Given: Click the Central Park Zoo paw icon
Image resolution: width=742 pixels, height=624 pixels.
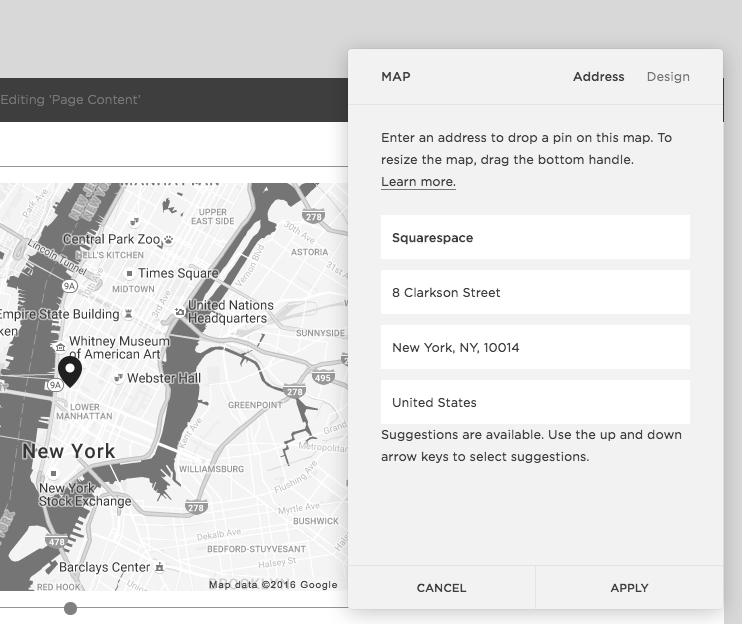Looking at the screenshot, I should coord(168,240).
